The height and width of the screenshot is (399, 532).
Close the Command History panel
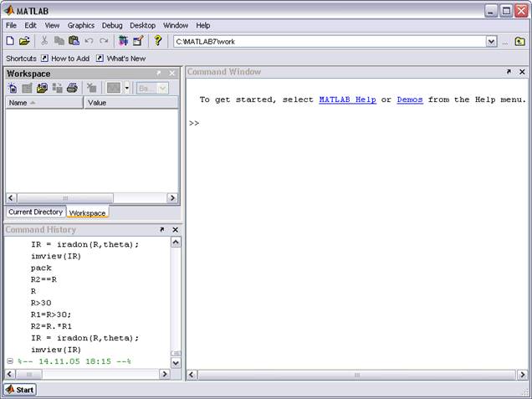click(176, 230)
